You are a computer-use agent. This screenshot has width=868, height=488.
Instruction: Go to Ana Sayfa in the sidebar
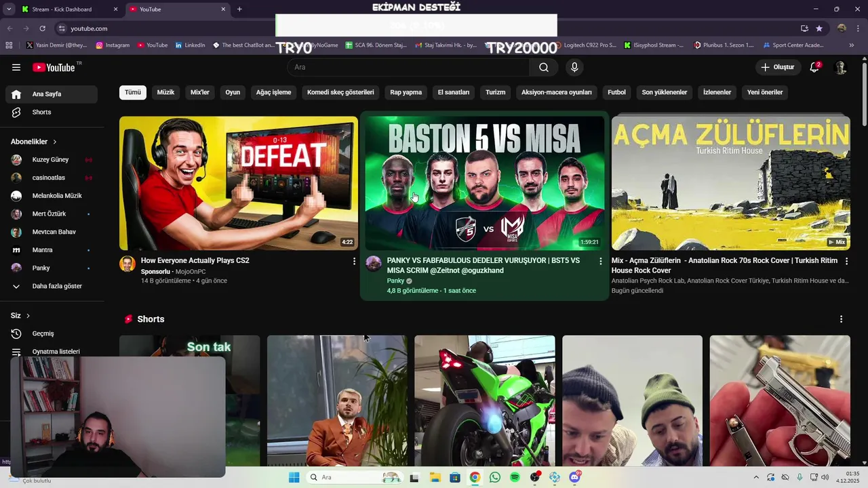tap(52, 94)
